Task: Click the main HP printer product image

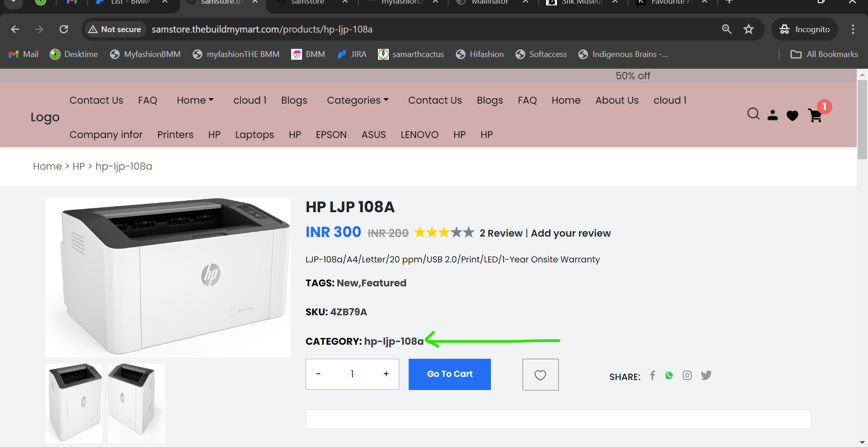Action: pos(168,278)
